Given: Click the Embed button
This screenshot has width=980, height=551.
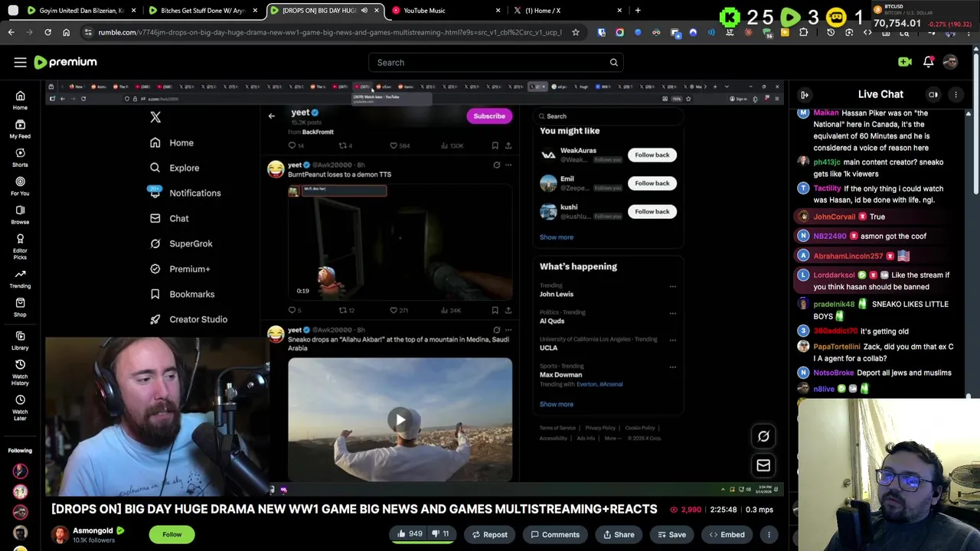Looking at the screenshot, I should [x=727, y=534].
